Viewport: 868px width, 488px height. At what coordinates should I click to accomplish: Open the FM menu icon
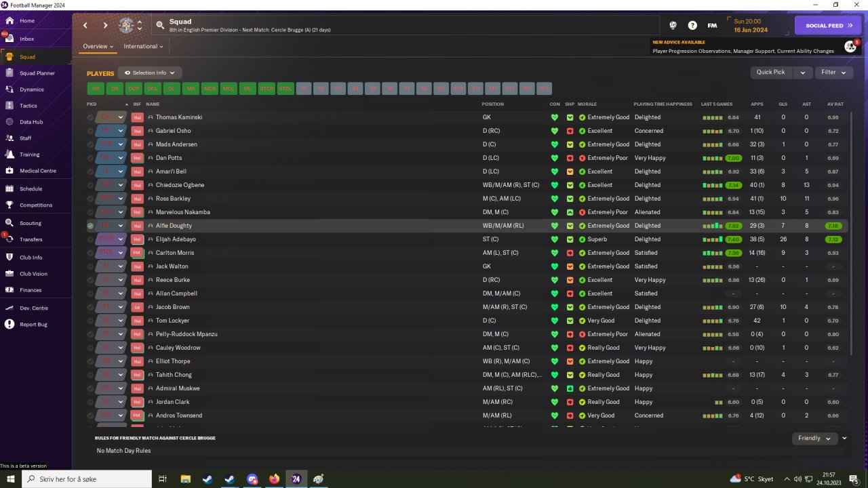point(712,26)
